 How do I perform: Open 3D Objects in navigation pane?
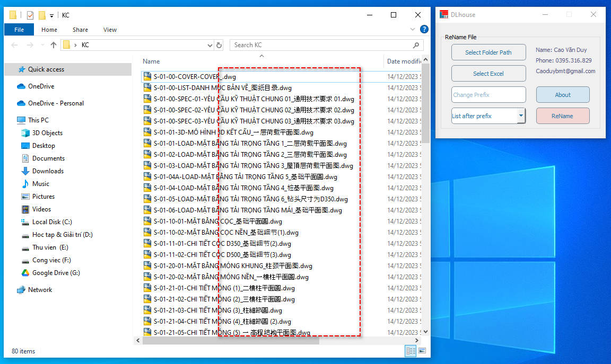click(47, 133)
